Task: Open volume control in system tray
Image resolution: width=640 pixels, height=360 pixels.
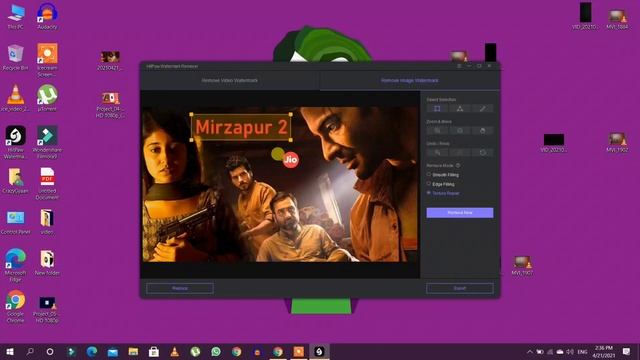Action: tap(570, 352)
